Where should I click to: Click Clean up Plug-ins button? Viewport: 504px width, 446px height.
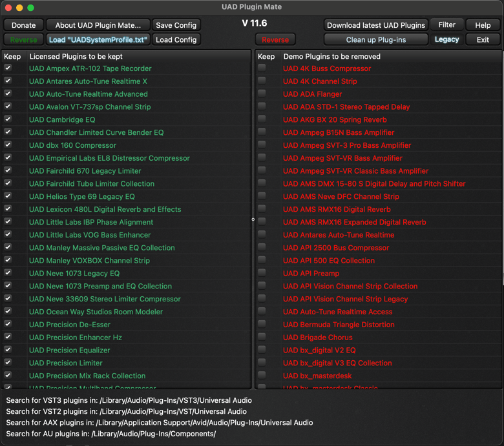click(376, 39)
